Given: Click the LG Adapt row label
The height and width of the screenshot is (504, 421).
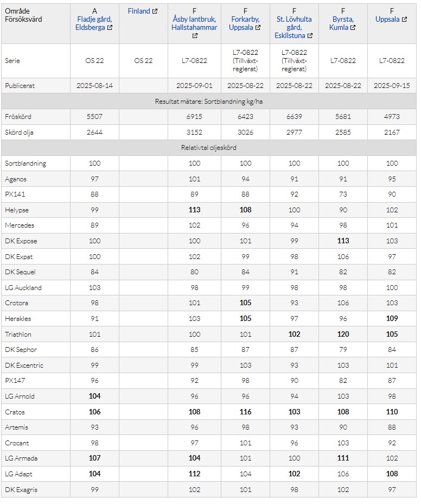Looking at the screenshot, I should pyautogui.click(x=20, y=474).
